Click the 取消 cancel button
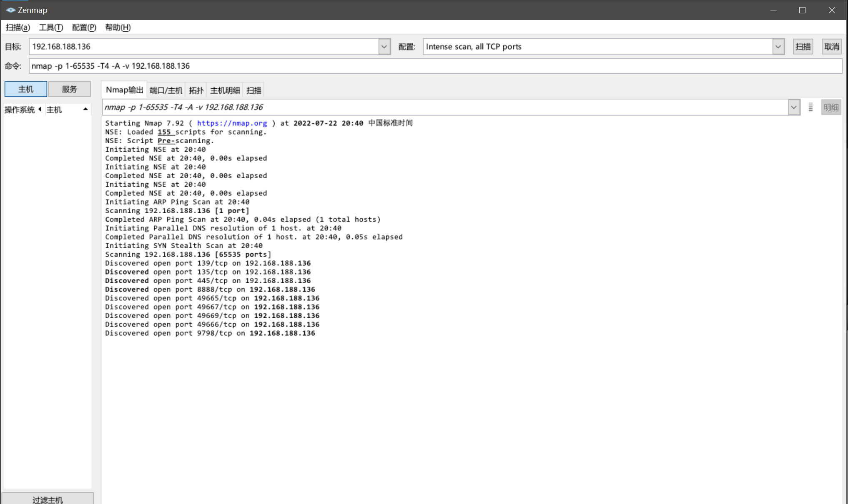The height and width of the screenshot is (504, 848). [x=831, y=47]
